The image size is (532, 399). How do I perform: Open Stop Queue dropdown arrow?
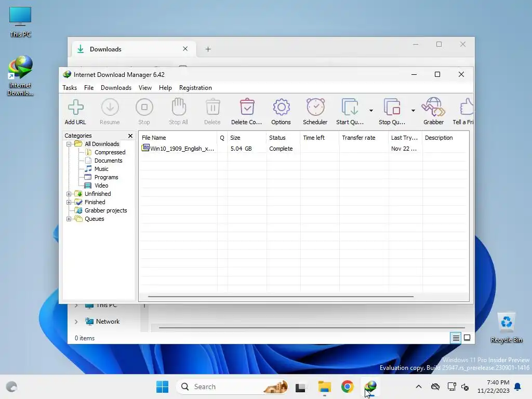point(413,111)
